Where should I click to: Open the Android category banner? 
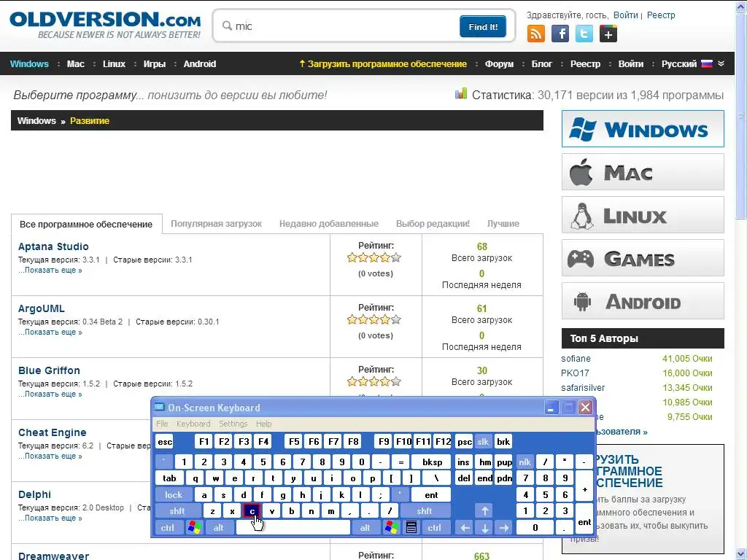coord(643,301)
